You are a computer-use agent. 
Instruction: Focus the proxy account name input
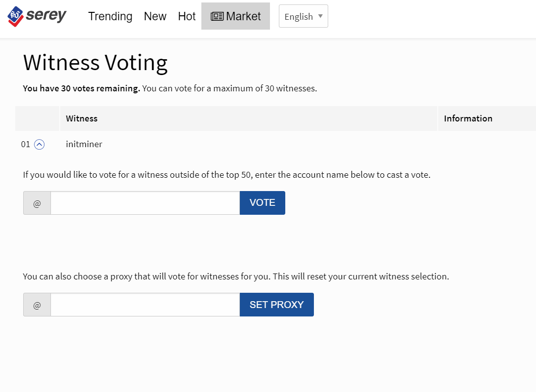(x=145, y=305)
